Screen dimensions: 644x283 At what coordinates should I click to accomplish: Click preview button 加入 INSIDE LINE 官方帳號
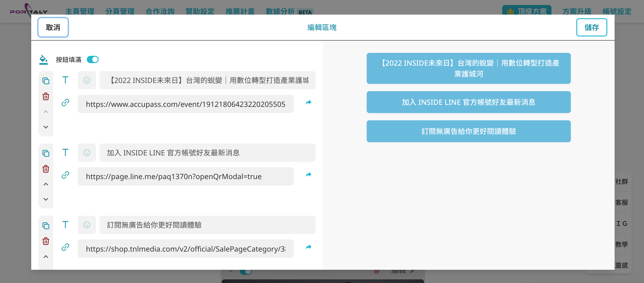pyautogui.click(x=469, y=102)
